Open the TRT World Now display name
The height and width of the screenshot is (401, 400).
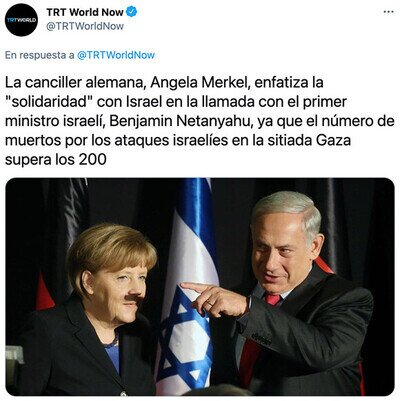click(x=85, y=12)
